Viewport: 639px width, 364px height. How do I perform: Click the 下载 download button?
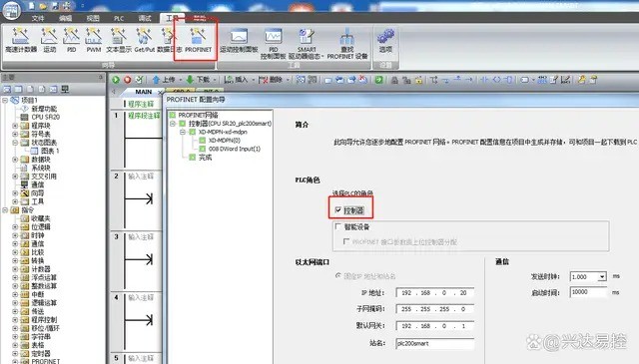click(199, 80)
